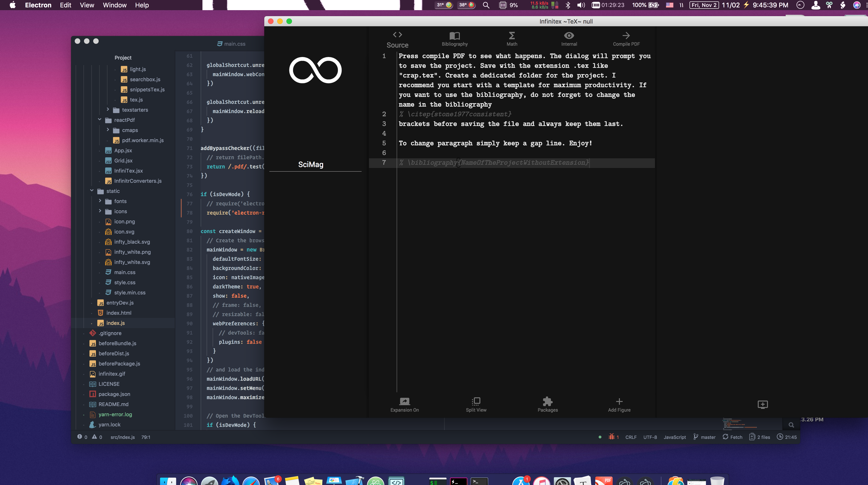Viewport: 868px width, 485px height.
Task: Open the Window menu
Action: [115, 5]
